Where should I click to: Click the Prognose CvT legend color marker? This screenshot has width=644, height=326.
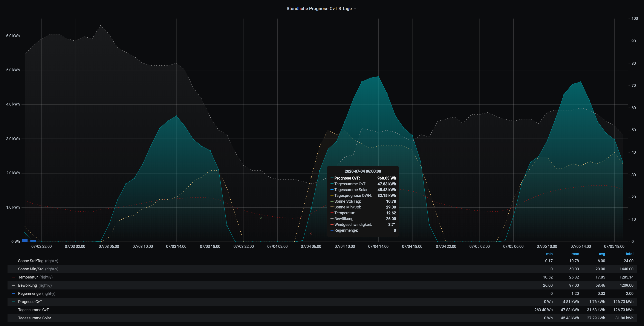[13, 302]
